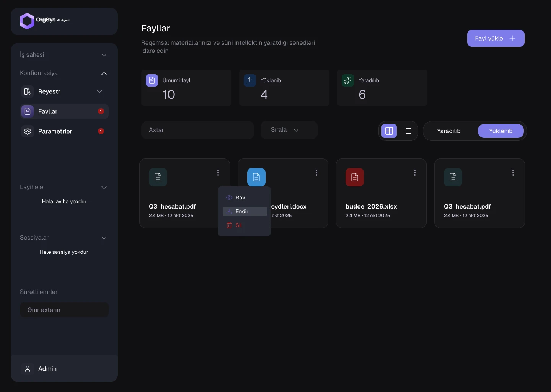Show Yüklənib files
The height and width of the screenshot is (392, 551).
(501, 131)
